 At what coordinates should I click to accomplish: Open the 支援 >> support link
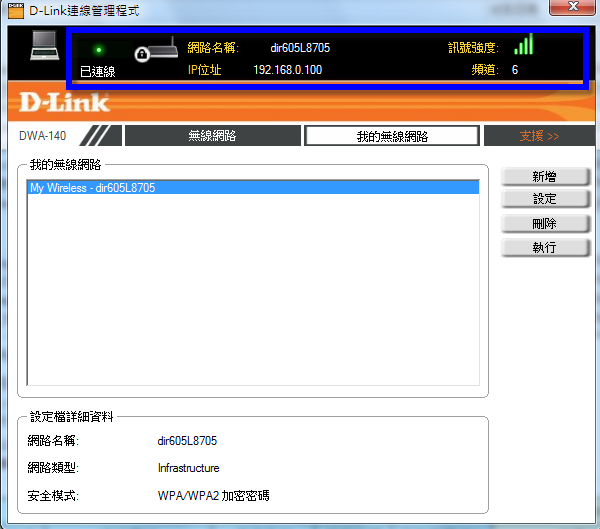pyautogui.click(x=539, y=136)
